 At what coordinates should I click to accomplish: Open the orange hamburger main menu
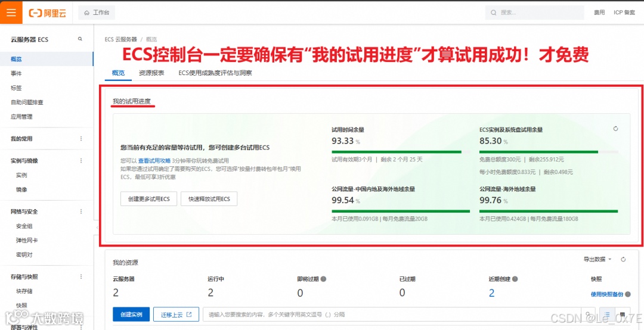click(x=11, y=13)
